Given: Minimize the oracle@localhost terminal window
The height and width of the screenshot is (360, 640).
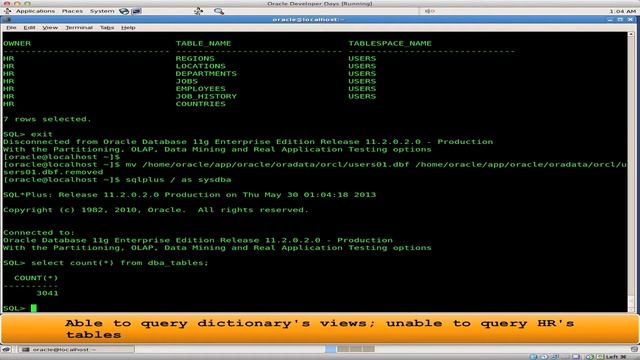Looking at the screenshot, I should pyautogui.click(x=611, y=19).
